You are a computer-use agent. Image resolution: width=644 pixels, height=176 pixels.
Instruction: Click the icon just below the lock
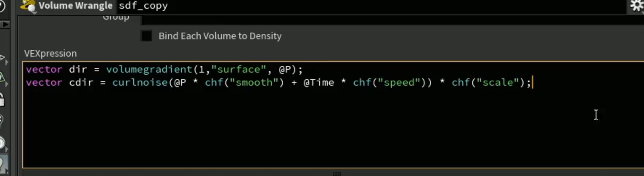(2, 120)
